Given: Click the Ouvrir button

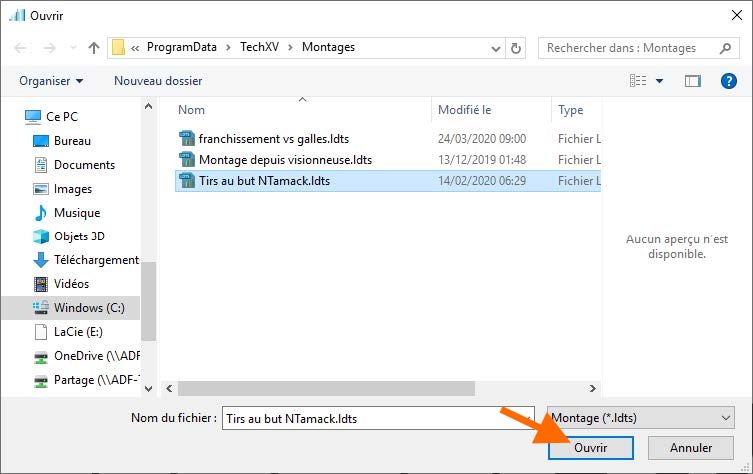Looking at the screenshot, I should [x=590, y=448].
